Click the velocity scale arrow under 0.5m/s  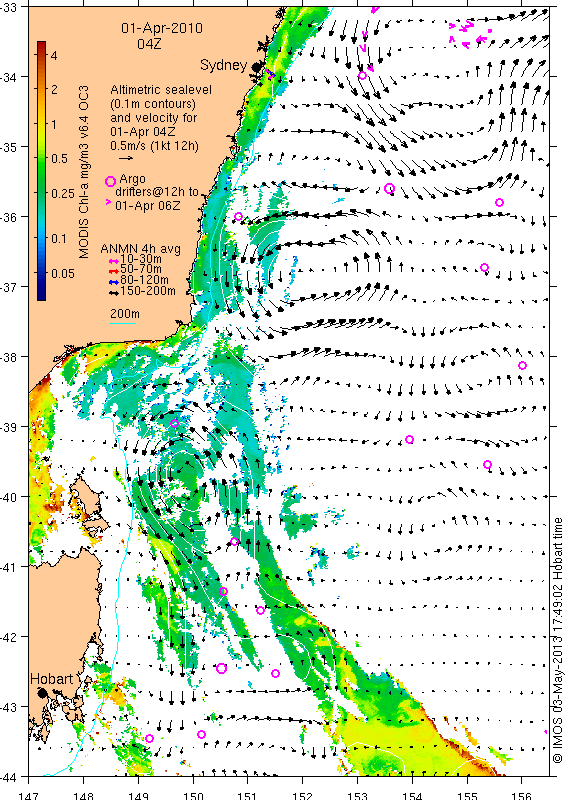click(x=126, y=158)
